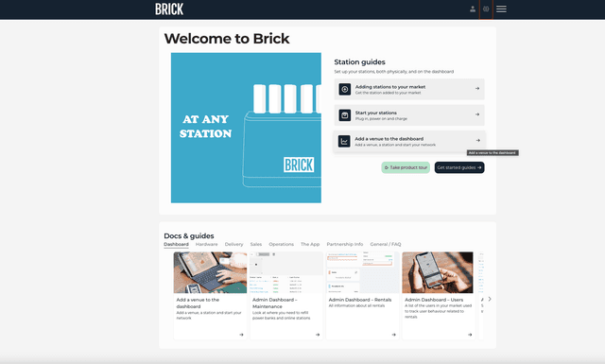Image resolution: width=605 pixels, height=364 pixels.
Task: Click arrow on Start your stations row
Action: point(477,114)
